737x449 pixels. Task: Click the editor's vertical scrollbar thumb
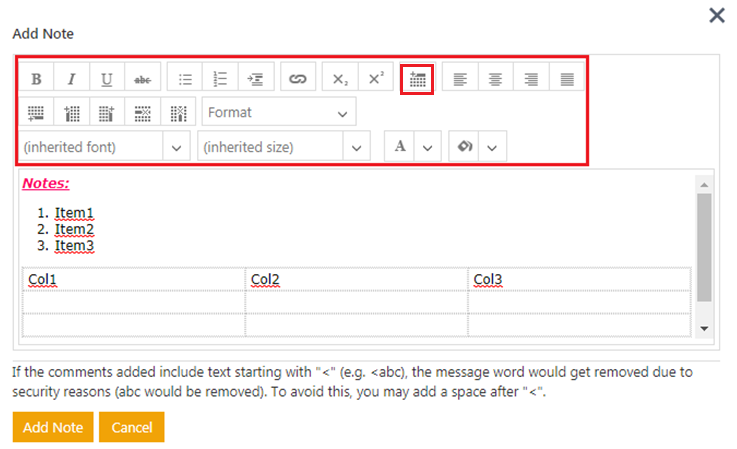pos(704,247)
